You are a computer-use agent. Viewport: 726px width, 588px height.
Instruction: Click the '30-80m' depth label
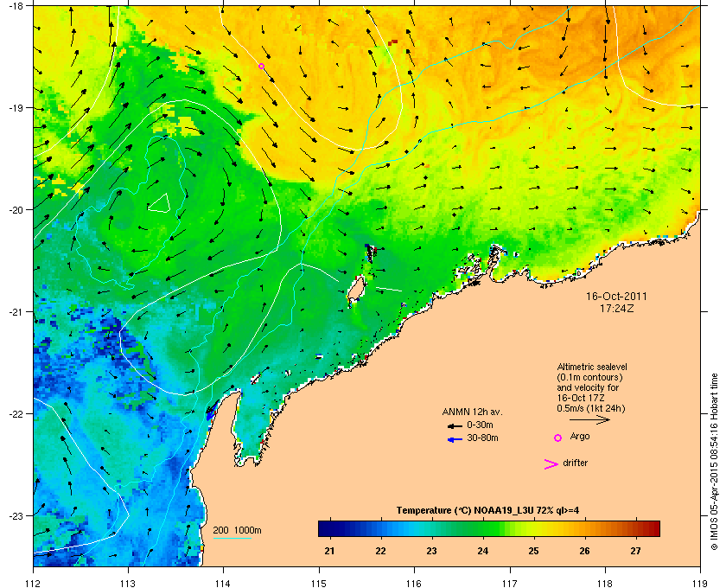point(482,438)
